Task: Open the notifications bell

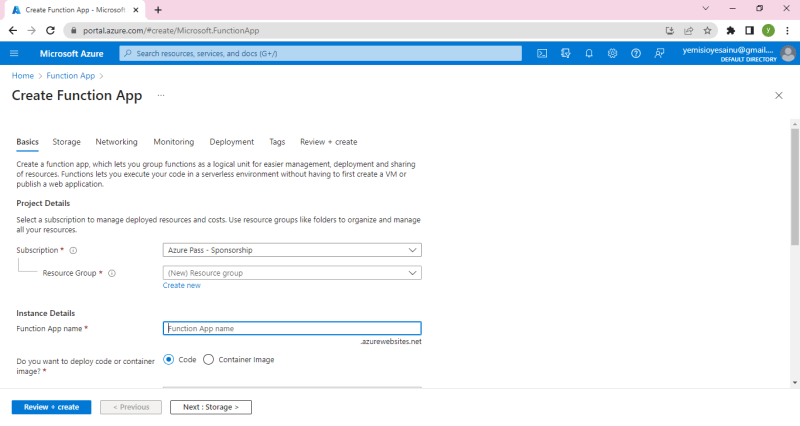Action: pos(589,53)
